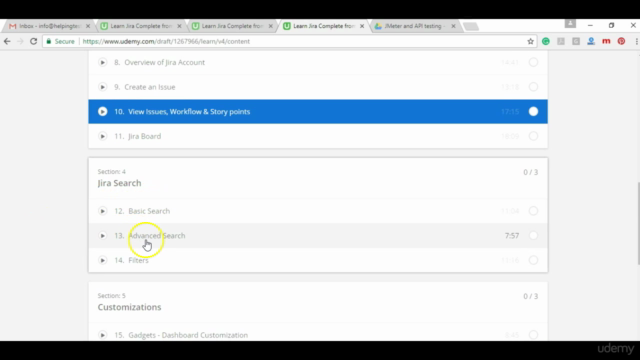The width and height of the screenshot is (640, 360).
Task: Mark Basic Search lecture complete
Action: (533, 211)
